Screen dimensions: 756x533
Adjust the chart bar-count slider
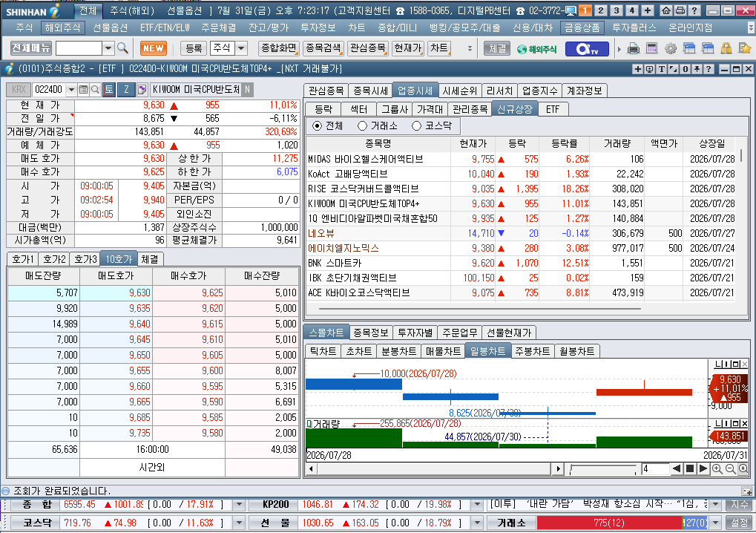(602, 468)
